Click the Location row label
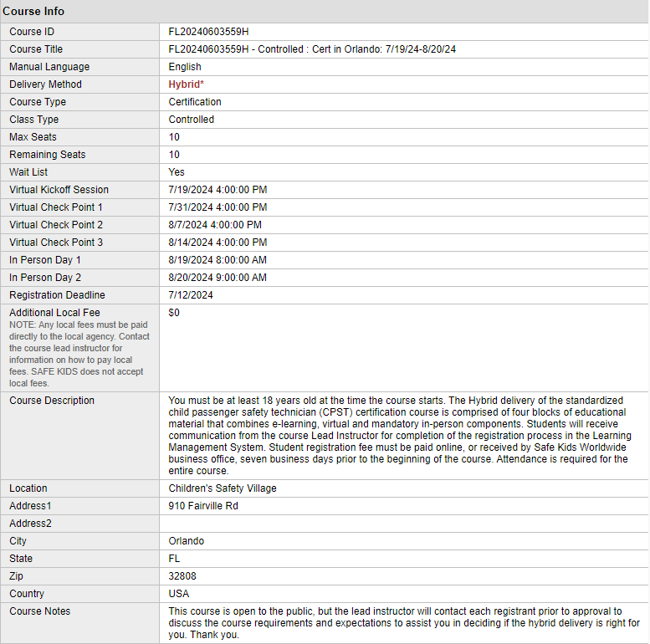 click(x=28, y=488)
